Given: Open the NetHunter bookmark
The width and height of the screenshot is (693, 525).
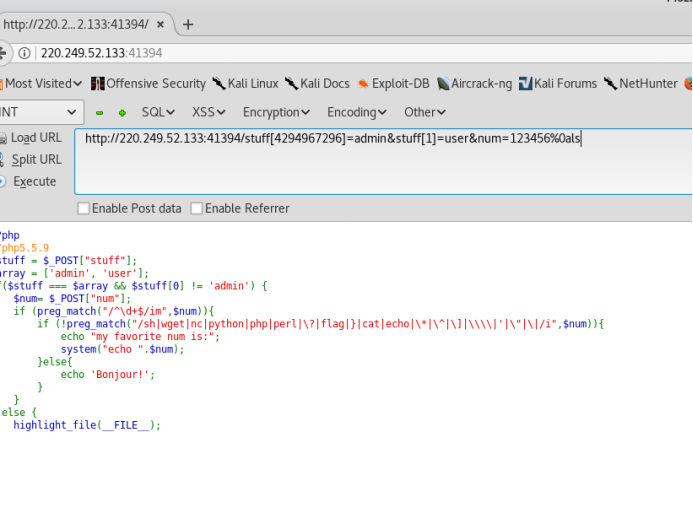Looking at the screenshot, I should pos(640,84).
